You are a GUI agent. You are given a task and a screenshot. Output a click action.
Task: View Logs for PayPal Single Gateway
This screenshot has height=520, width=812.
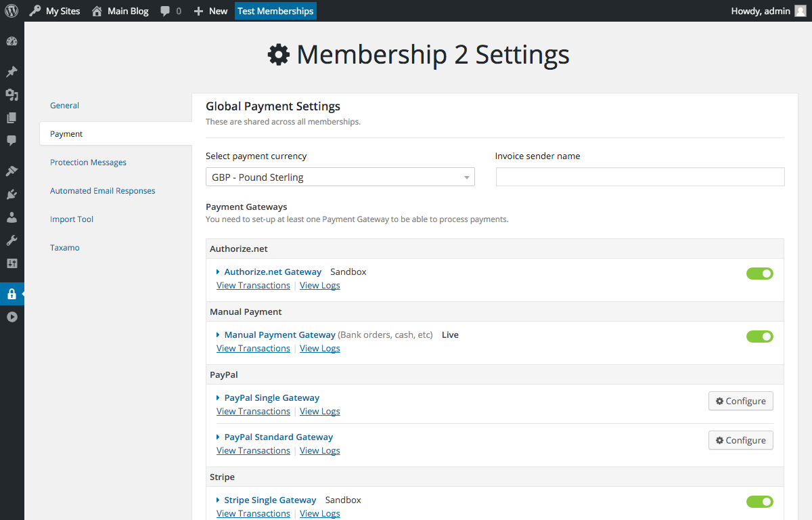click(x=320, y=412)
